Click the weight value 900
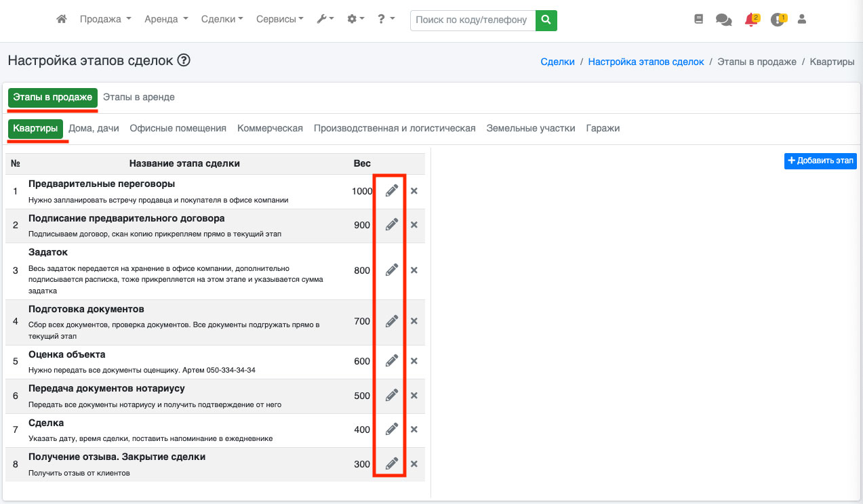 pyautogui.click(x=362, y=225)
